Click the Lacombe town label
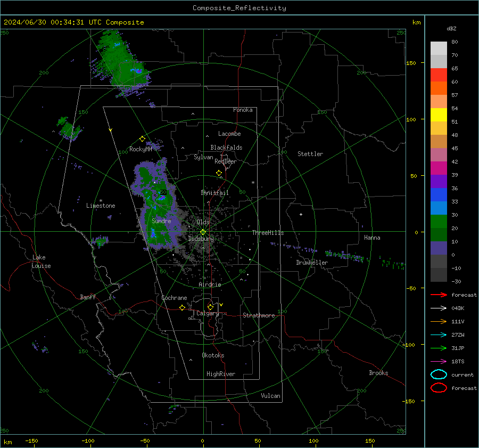Image resolution: width=479 pixels, height=448 pixels. click(x=229, y=134)
